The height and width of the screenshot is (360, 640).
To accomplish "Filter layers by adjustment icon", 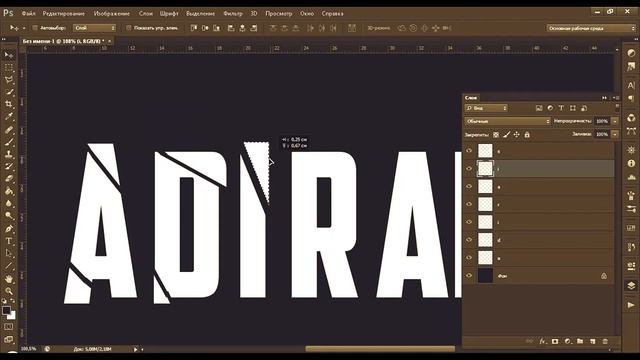I will (550, 108).
